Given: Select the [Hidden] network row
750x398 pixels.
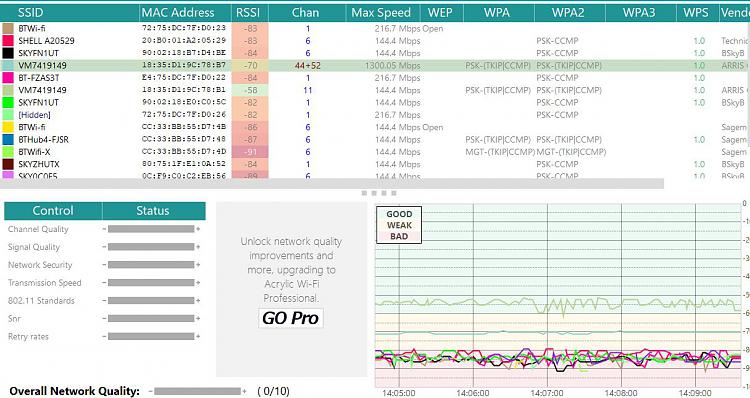Looking at the screenshot, I should tap(375, 115).
